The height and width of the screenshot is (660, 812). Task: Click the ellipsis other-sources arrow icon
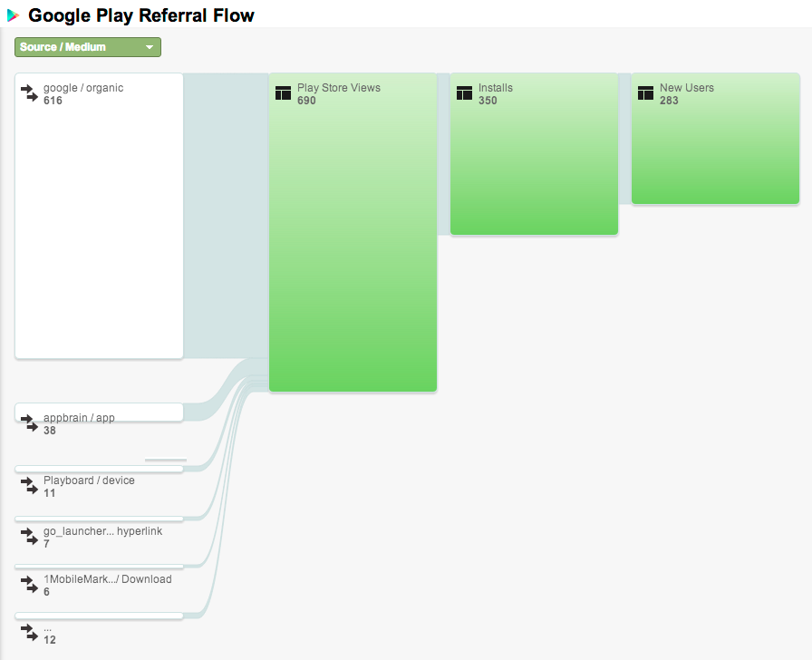pos(27,631)
